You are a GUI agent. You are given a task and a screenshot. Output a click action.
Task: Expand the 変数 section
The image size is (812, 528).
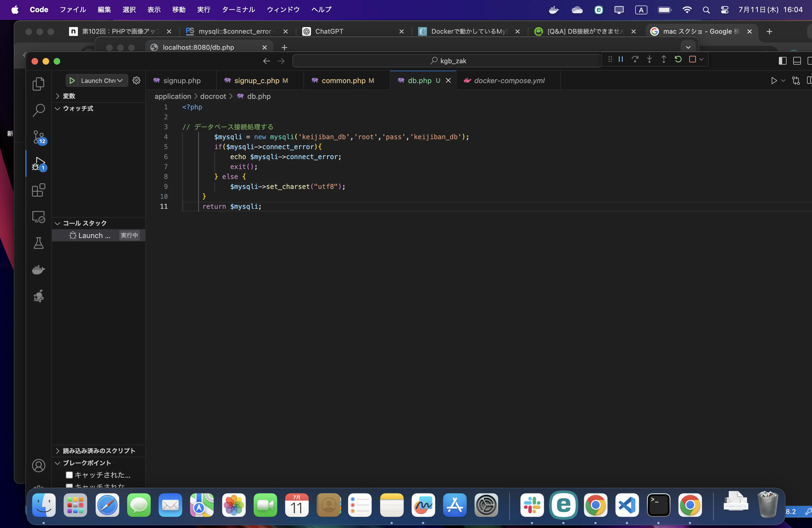[x=68, y=96]
